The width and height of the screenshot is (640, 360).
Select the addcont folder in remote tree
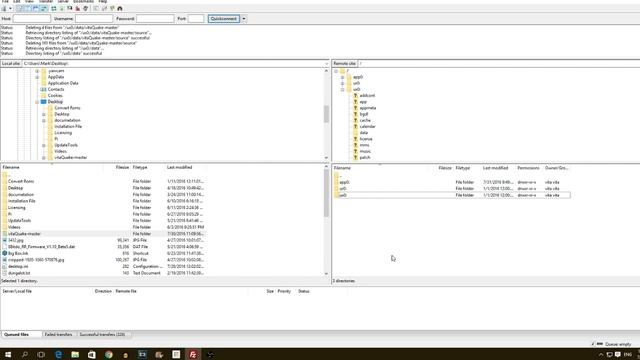(x=367, y=96)
